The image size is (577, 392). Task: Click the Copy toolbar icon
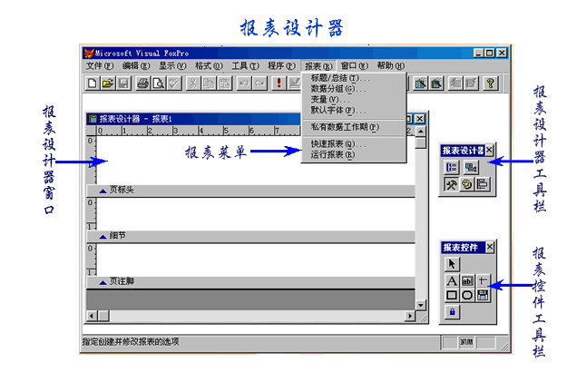click(x=209, y=83)
